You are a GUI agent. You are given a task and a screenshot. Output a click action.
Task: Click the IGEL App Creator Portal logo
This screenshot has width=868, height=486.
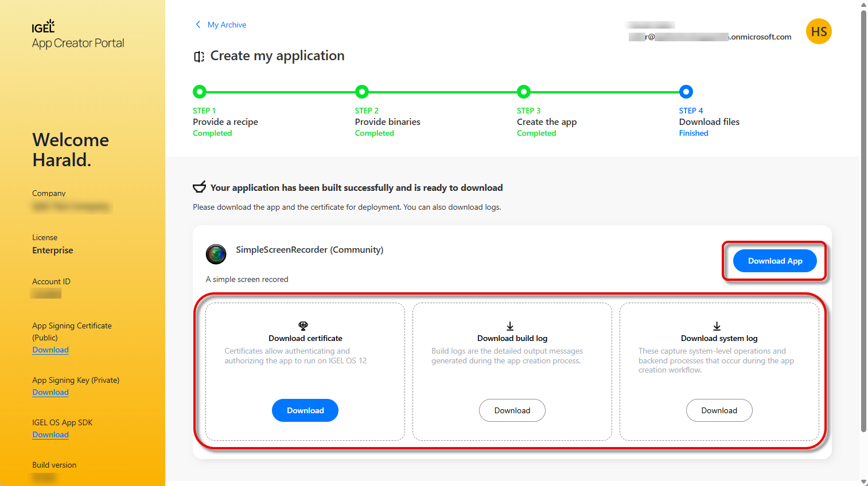pyautogui.click(x=77, y=36)
